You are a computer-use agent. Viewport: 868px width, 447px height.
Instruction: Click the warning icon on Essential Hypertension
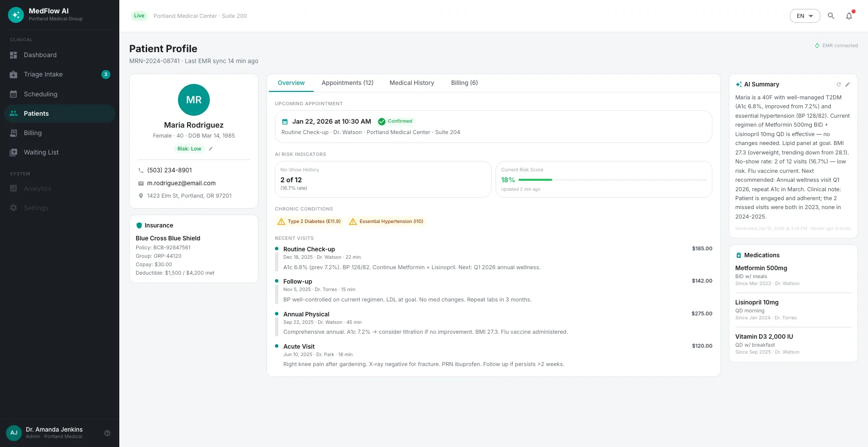click(353, 222)
